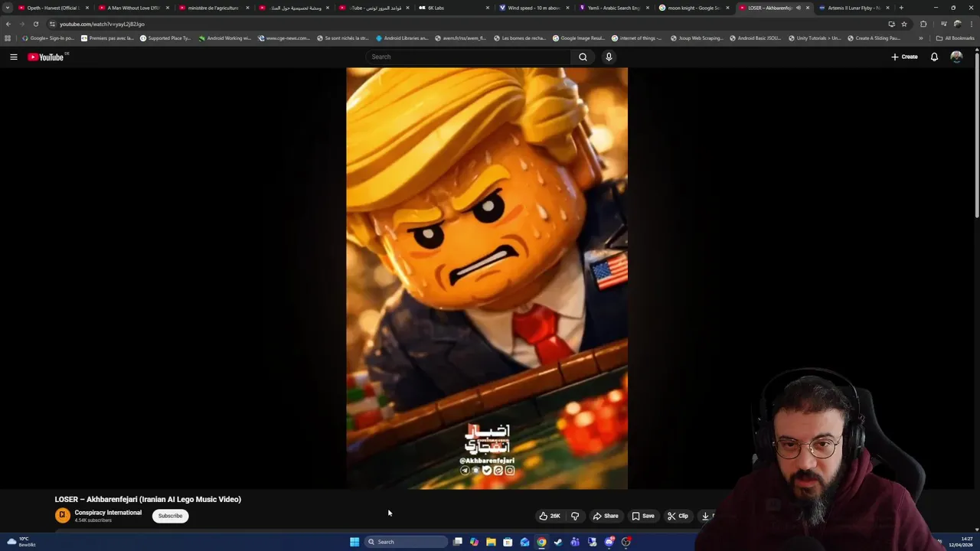
Task: Switch to the Yamli Arabic Search tab
Action: [x=614, y=8]
